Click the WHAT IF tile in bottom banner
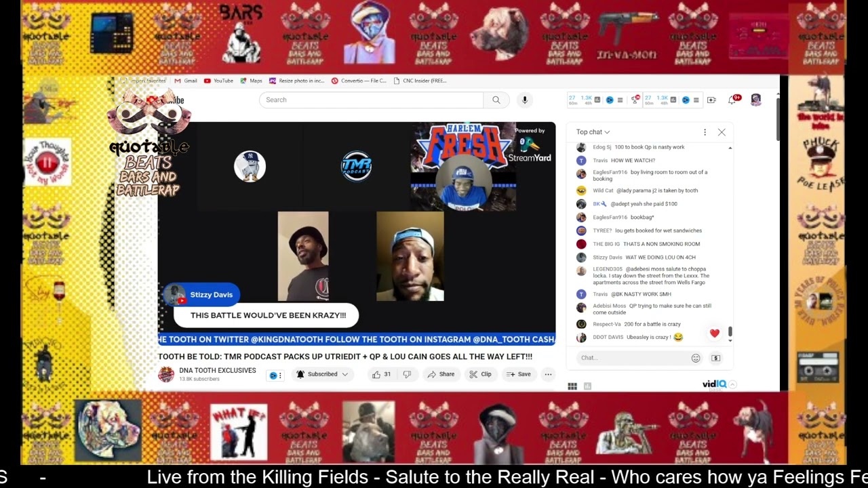The image size is (868, 488). click(238, 431)
